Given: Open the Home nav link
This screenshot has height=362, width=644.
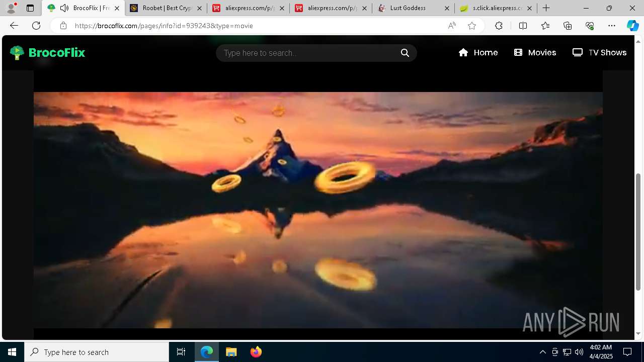Looking at the screenshot, I should tap(478, 53).
